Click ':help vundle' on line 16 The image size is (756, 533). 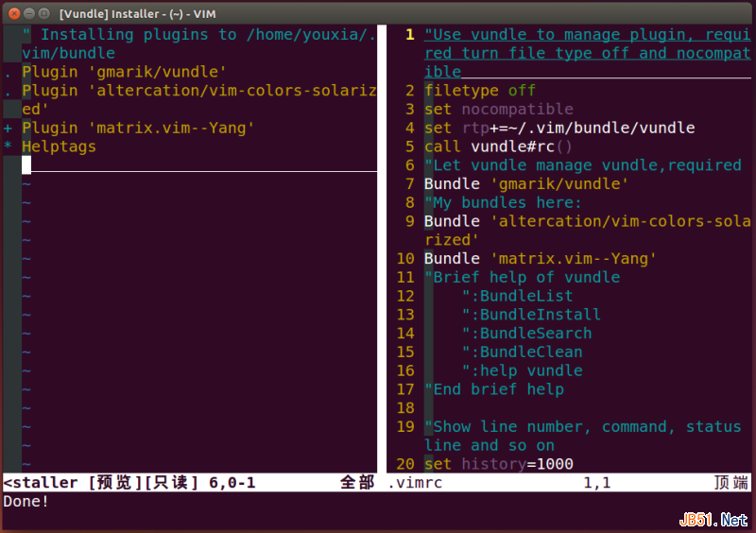tap(523, 370)
